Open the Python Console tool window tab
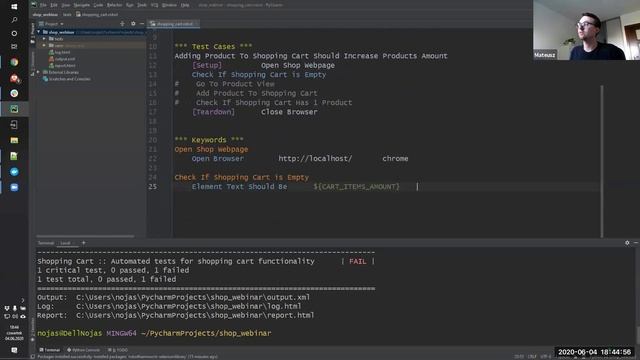The image size is (640, 360). [x=83, y=350]
